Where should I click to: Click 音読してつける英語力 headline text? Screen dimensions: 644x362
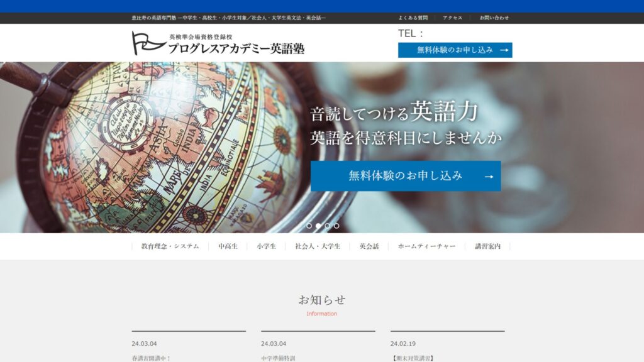(x=394, y=112)
